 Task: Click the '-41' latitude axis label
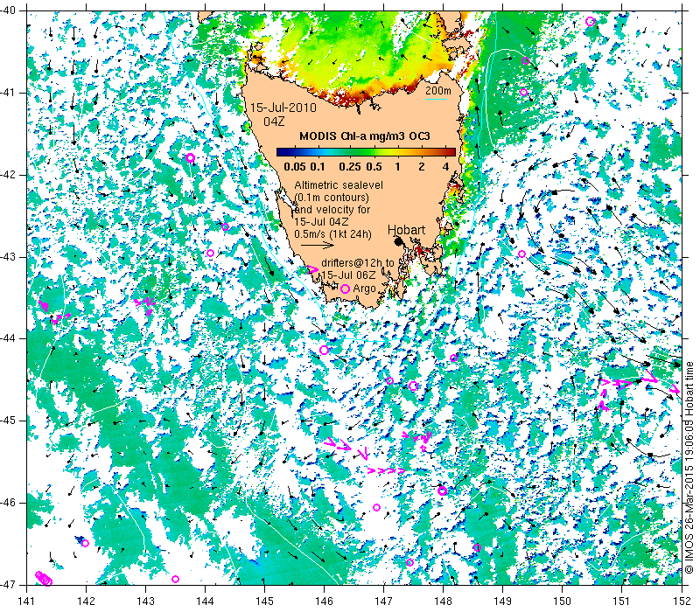pyautogui.click(x=9, y=93)
